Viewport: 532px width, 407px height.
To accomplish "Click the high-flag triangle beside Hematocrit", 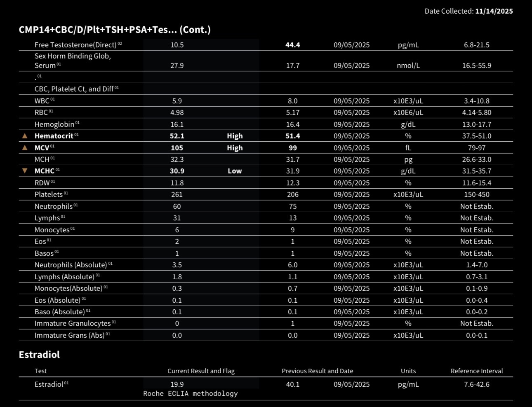I will click(x=25, y=136).
